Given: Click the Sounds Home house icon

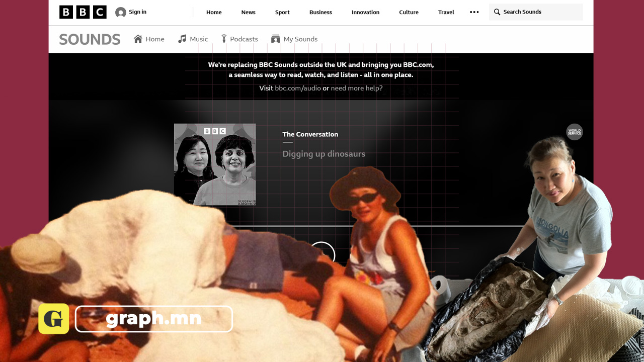Looking at the screenshot, I should pos(138,39).
